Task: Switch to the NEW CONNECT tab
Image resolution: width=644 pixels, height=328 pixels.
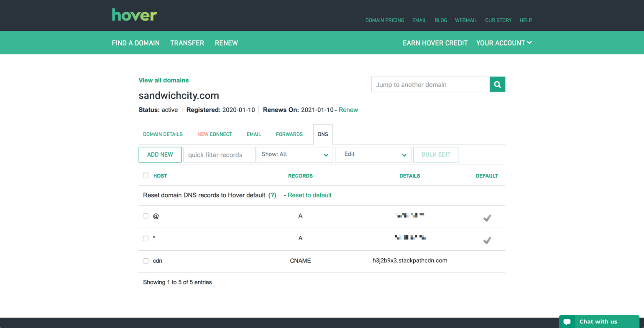Action: click(215, 134)
